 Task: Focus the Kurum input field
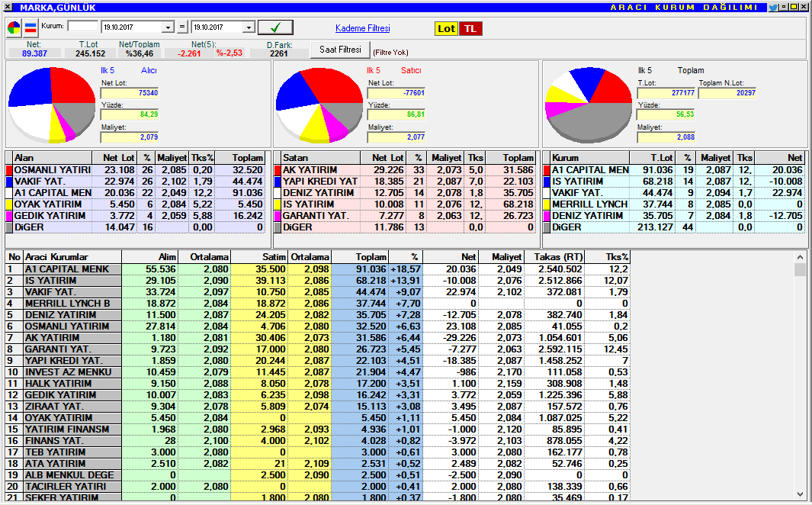[x=83, y=27]
